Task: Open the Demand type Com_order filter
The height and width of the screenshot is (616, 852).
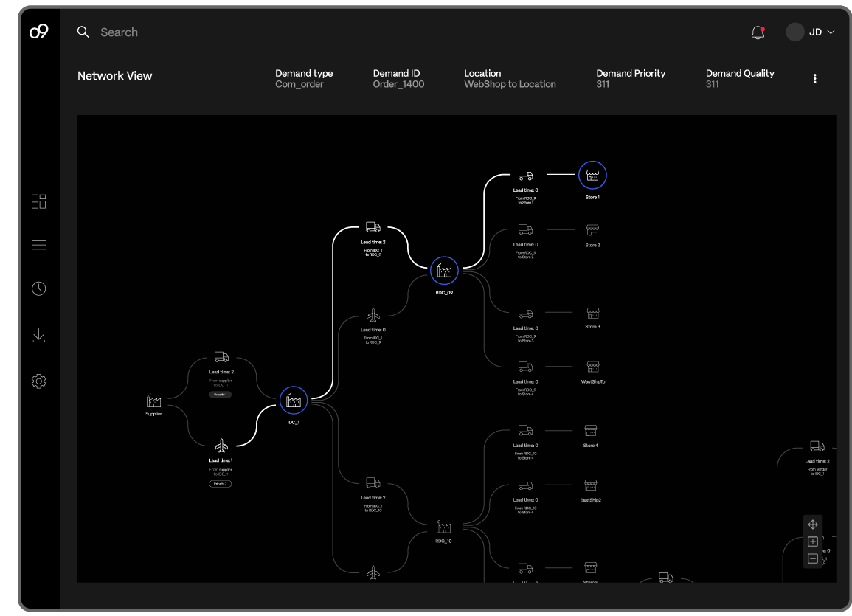Action: [304, 78]
